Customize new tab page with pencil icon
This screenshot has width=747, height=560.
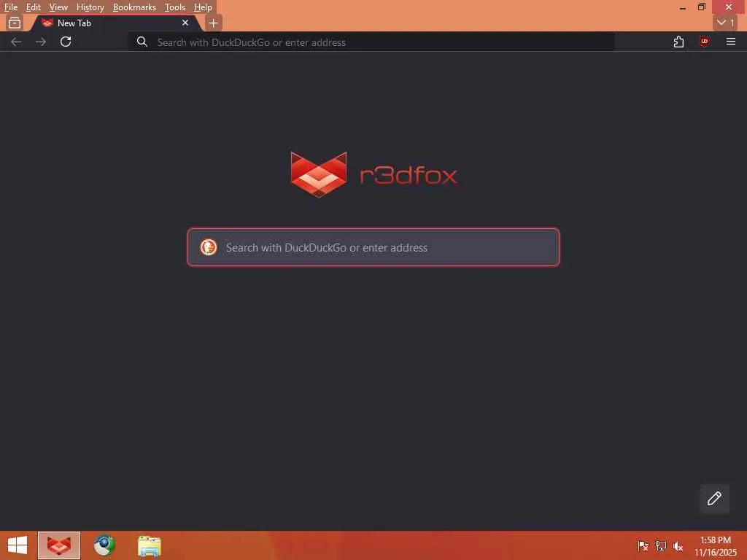[x=714, y=499]
